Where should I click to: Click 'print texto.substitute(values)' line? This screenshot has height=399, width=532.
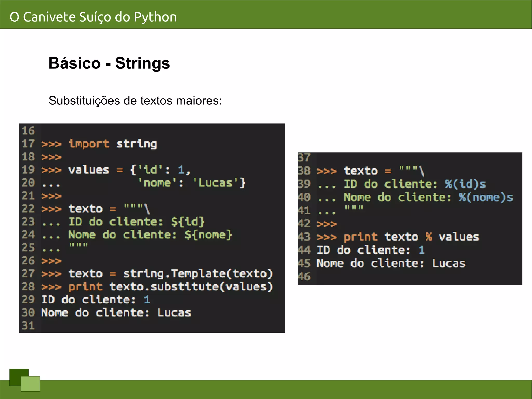pyautogui.click(x=171, y=287)
